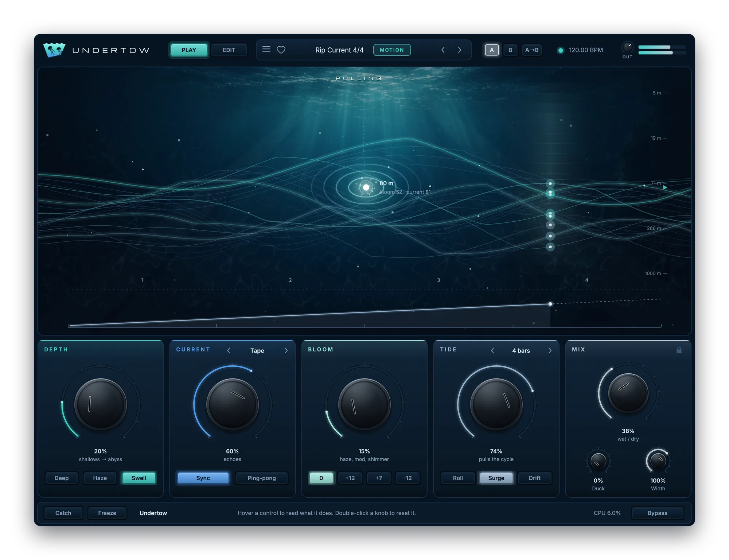This screenshot has width=729, height=560.
Task: Switch to EDIT mode tab
Action: coord(229,50)
